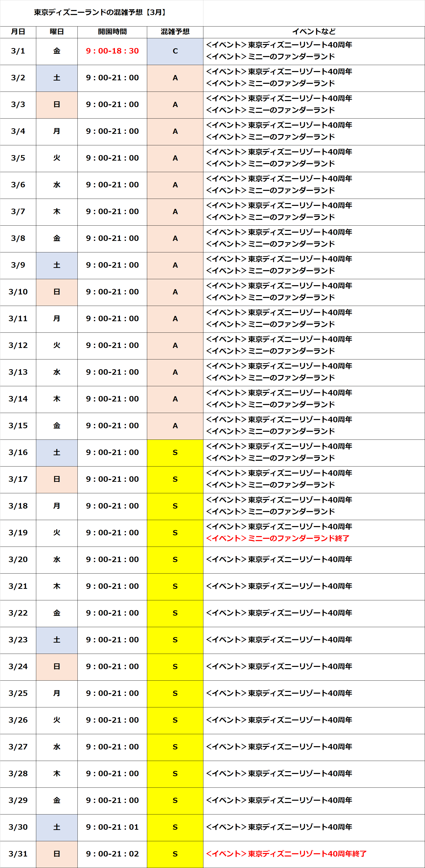Click the date cell 3/9
425x868 pixels.
pyautogui.click(x=18, y=265)
